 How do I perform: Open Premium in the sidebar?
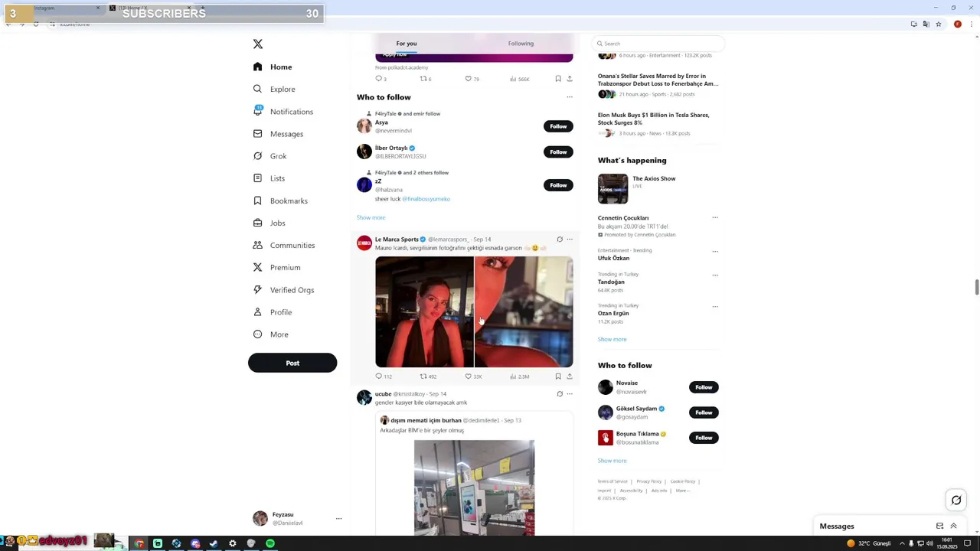point(276,267)
